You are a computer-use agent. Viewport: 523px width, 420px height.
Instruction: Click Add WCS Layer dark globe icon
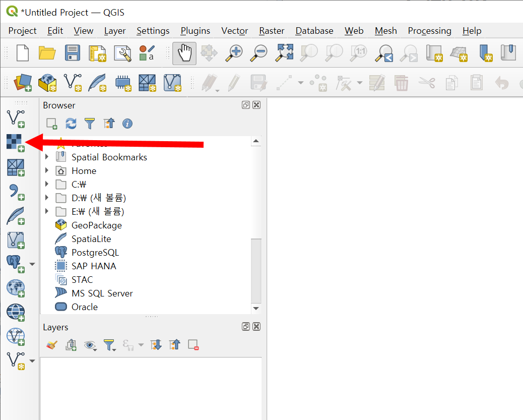[x=16, y=313]
